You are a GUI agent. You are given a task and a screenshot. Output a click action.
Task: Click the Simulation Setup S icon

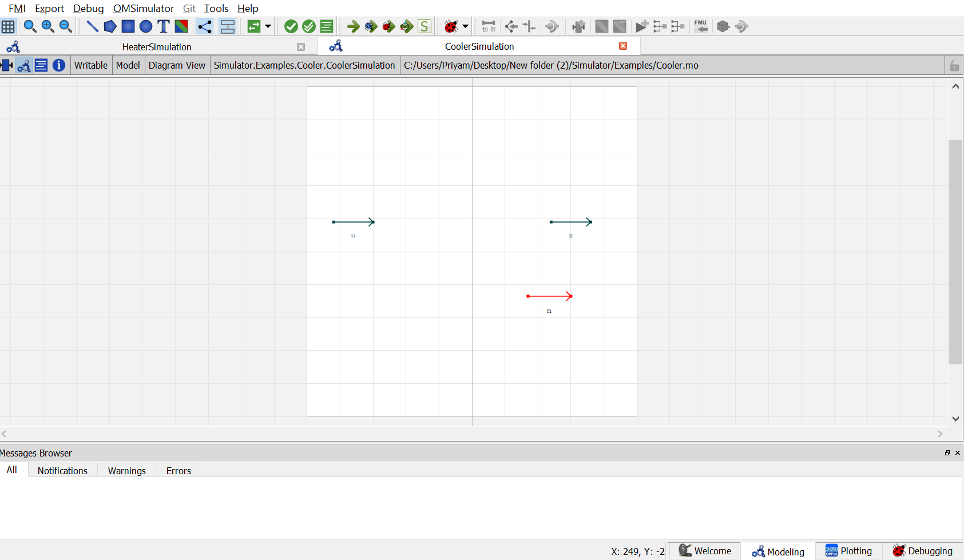[425, 26]
